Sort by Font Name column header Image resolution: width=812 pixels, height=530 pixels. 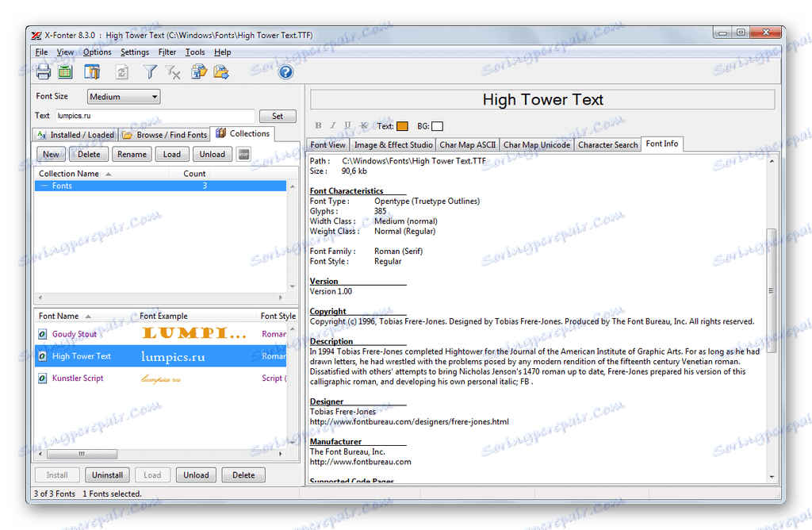coord(85,316)
